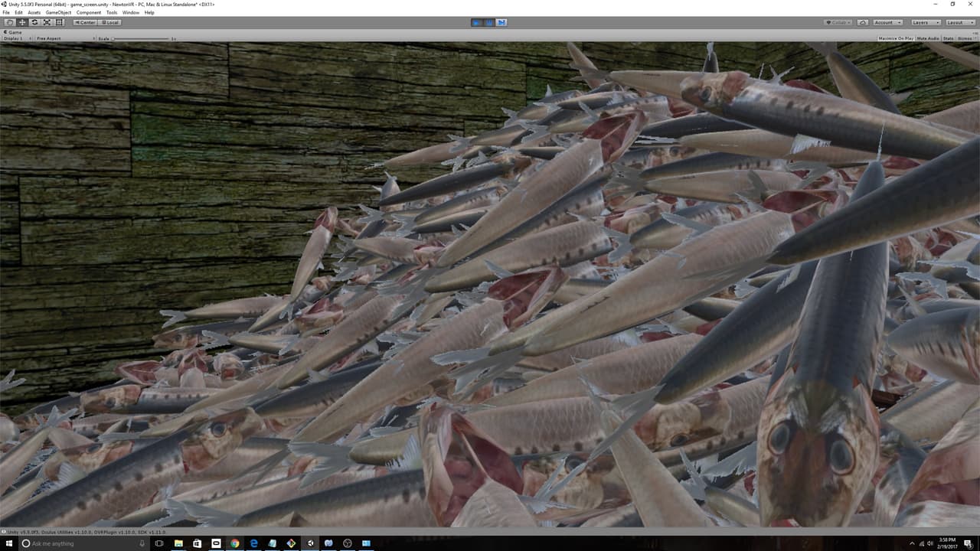Click the Cortana search box
Screen dimensions: 980x551
[84, 543]
